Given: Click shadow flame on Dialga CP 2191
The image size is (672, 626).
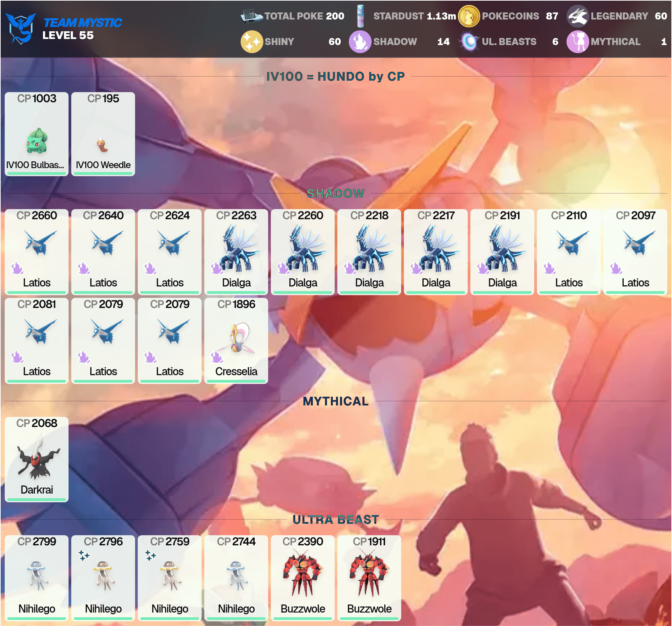Looking at the screenshot, I should point(483,268).
